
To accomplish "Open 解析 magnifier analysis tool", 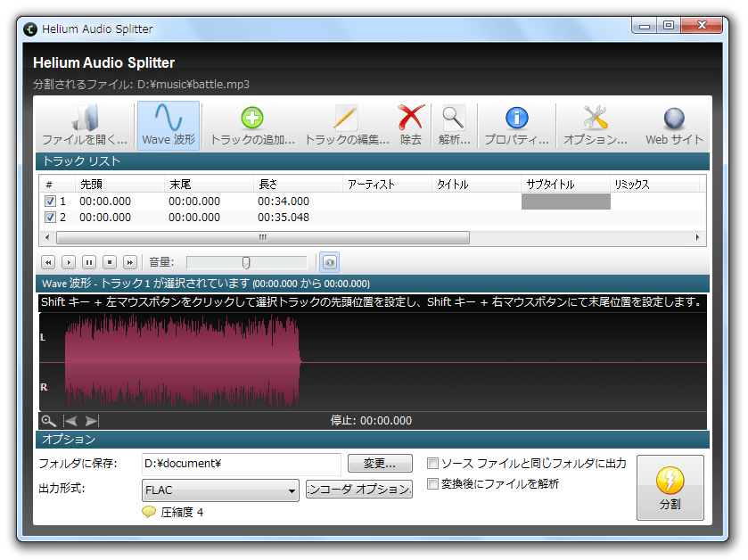I will coord(454,126).
